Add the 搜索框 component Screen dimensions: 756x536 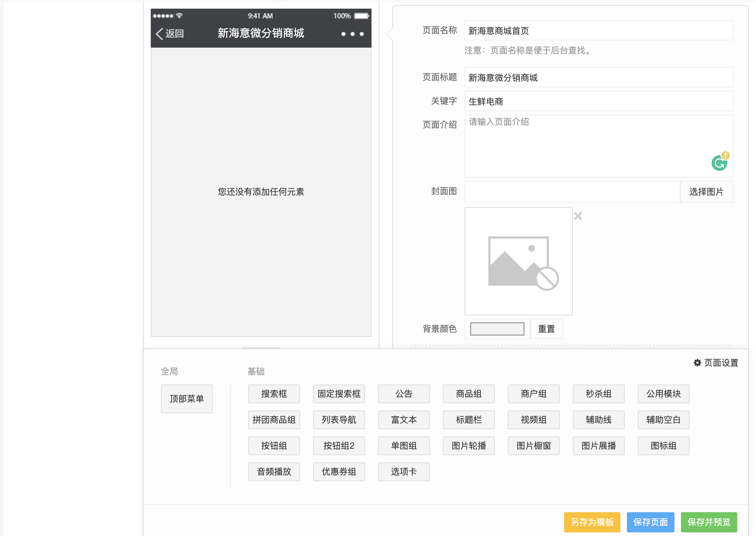(274, 394)
